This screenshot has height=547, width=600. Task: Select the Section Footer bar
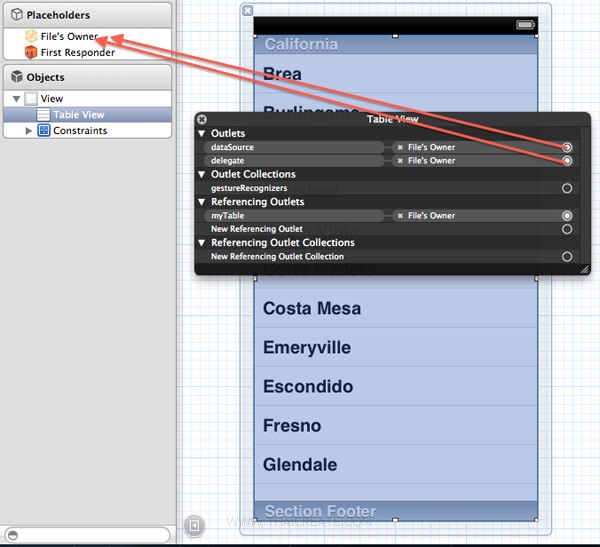click(x=396, y=511)
